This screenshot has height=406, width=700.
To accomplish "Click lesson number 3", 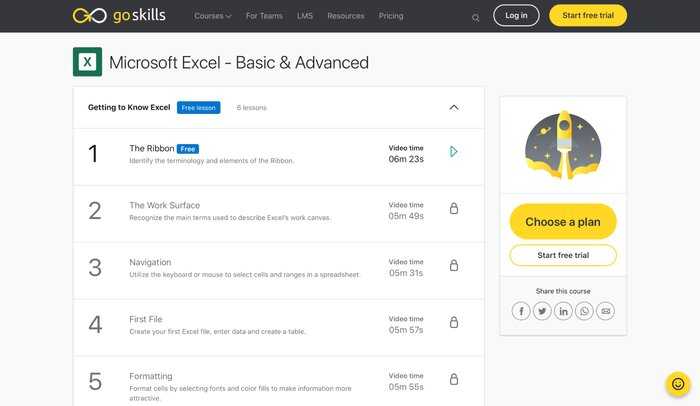I will pyautogui.click(x=95, y=268).
